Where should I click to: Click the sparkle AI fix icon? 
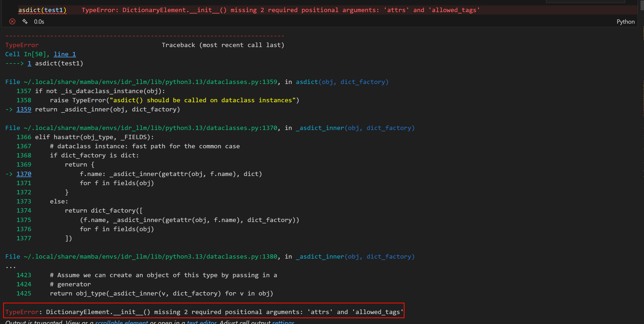click(25, 22)
